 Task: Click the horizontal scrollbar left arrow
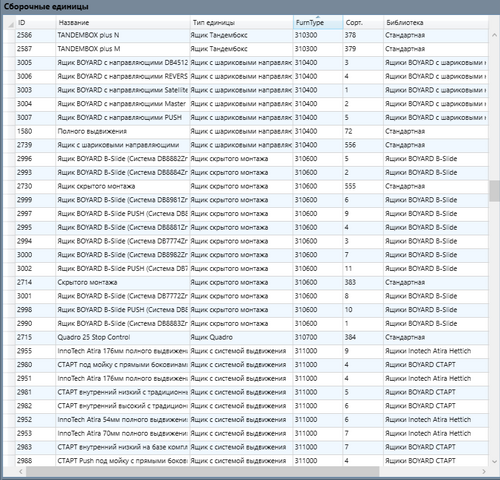click(x=21, y=471)
